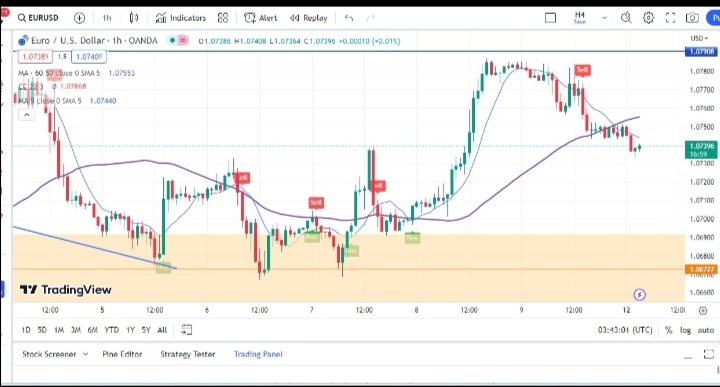Create a new Alert
The image size is (720, 387).
click(x=260, y=18)
